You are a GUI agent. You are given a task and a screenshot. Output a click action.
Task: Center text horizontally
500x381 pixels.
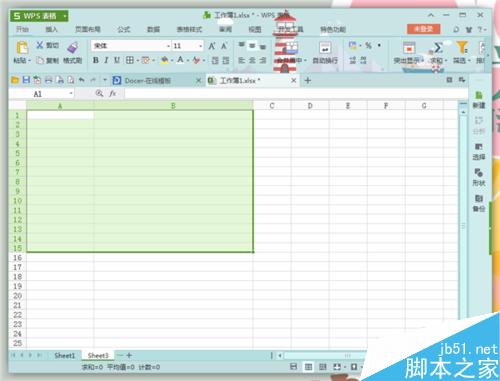point(252,60)
